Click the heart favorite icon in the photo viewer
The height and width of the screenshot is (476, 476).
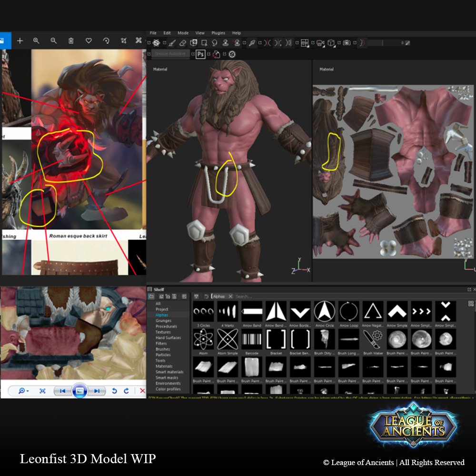pos(89,40)
